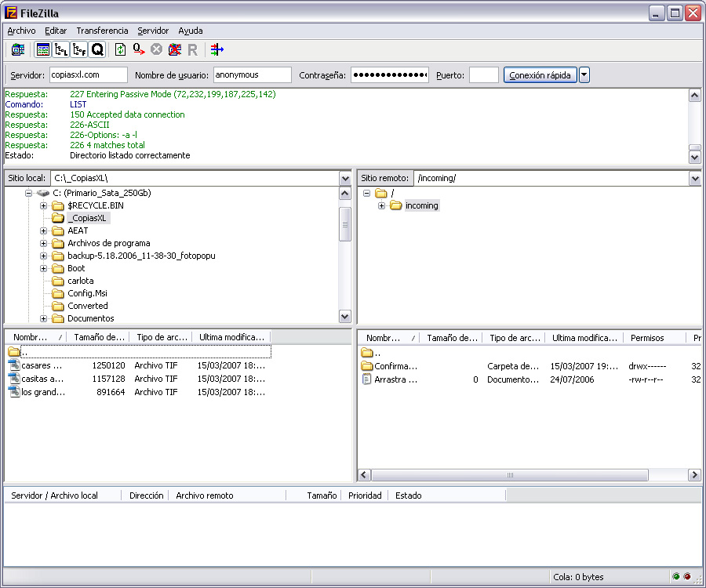Open the Site Manager
The width and height of the screenshot is (706, 588).
(18, 49)
